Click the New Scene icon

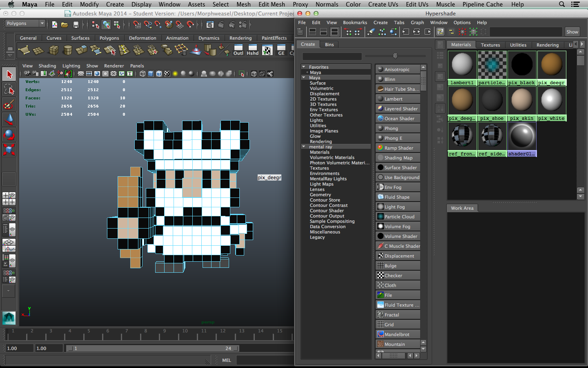[55, 25]
